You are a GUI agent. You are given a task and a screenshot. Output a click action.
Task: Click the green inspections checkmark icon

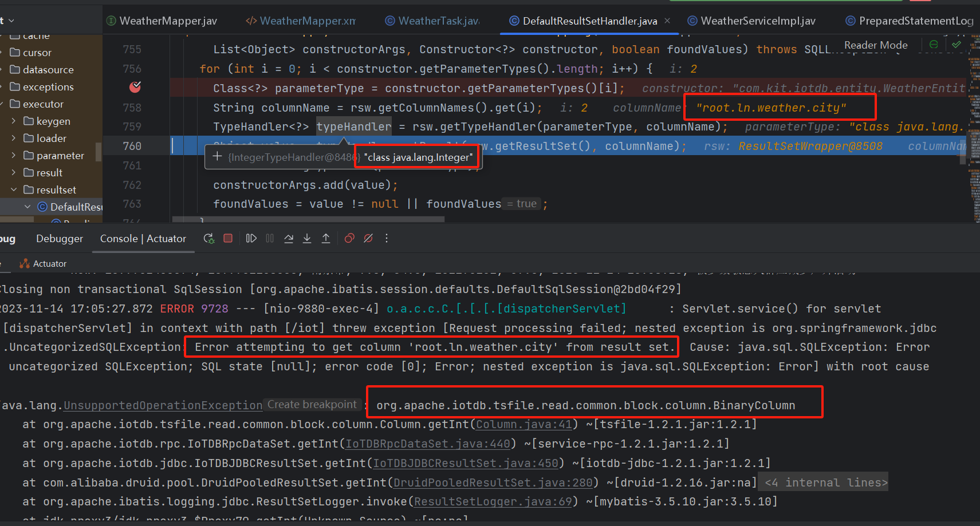[957, 44]
